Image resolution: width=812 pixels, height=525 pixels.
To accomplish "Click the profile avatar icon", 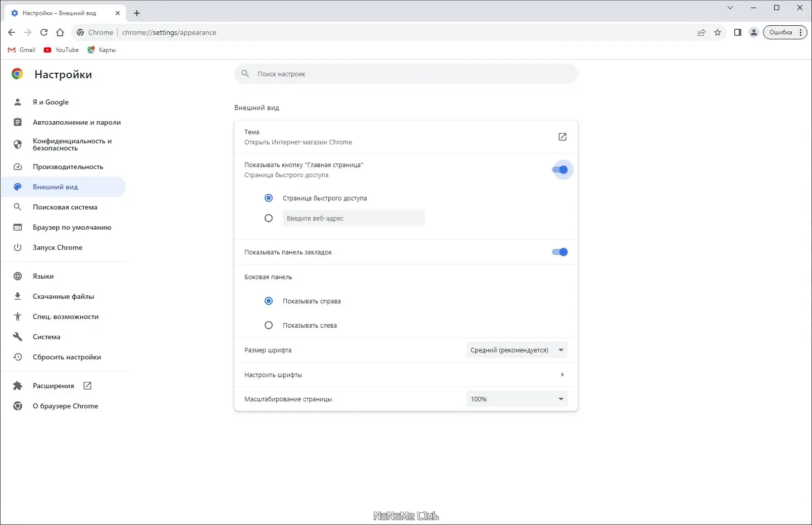I will tap(753, 32).
